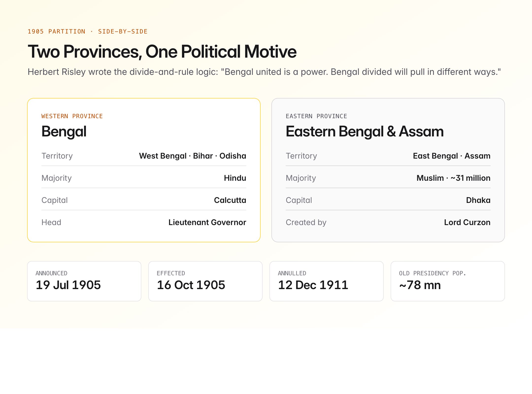Click the WESTERN PROVINCE label

point(72,116)
